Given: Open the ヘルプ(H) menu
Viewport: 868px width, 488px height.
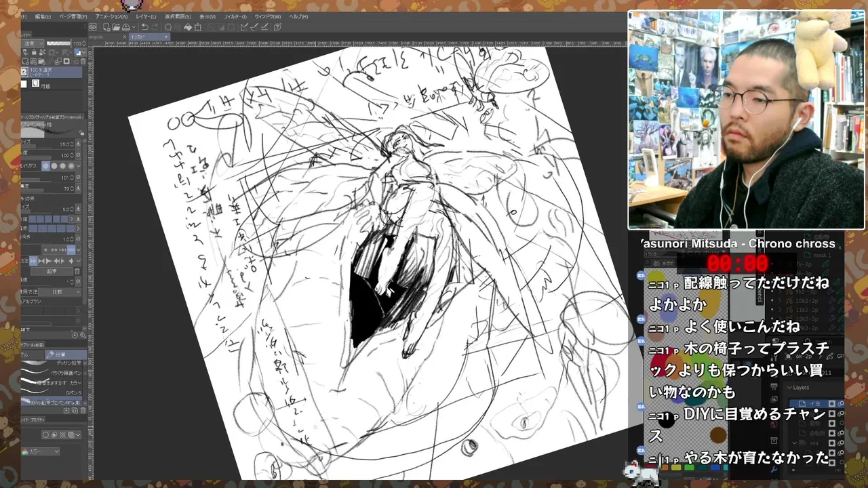Looking at the screenshot, I should pyautogui.click(x=298, y=16).
